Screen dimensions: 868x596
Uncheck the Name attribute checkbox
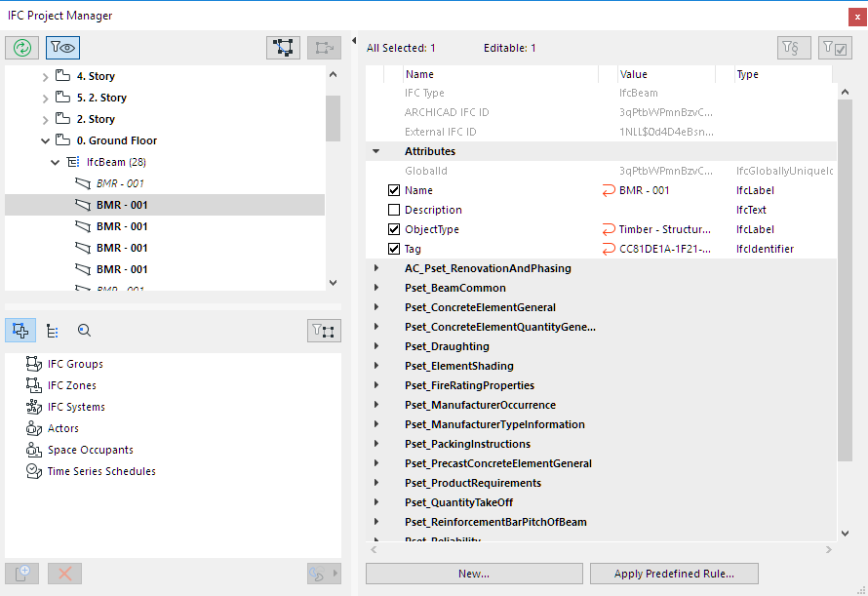(394, 190)
